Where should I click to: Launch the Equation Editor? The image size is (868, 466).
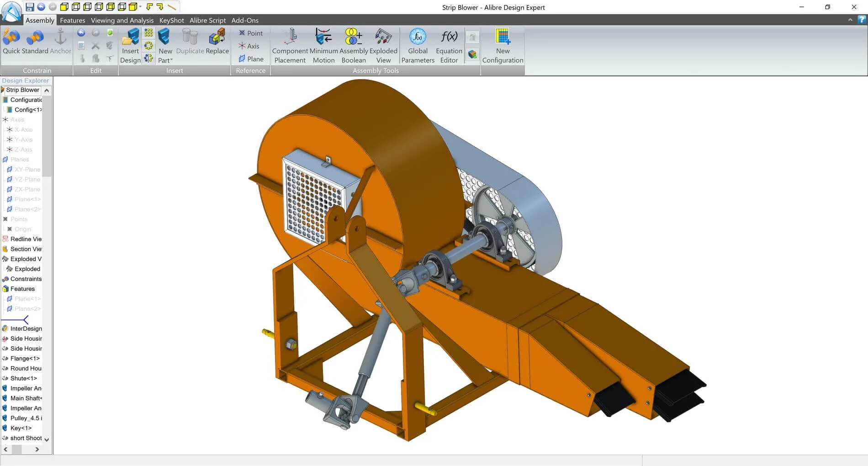449,46
